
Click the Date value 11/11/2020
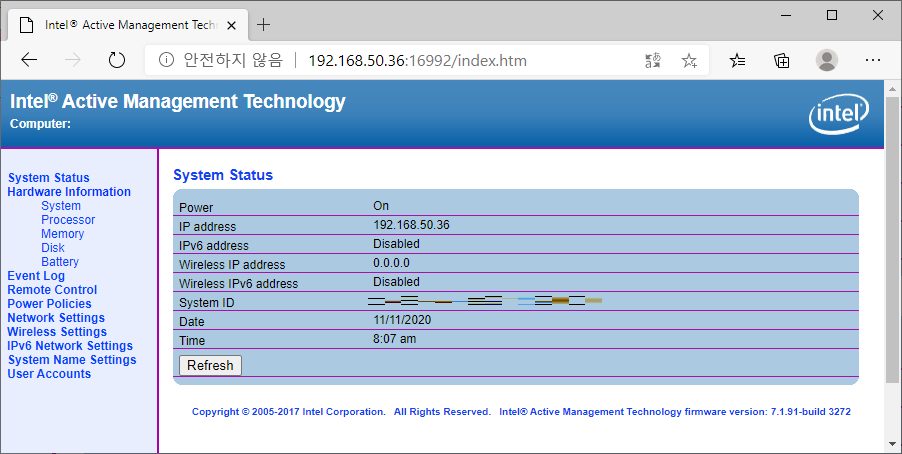(402, 320)
